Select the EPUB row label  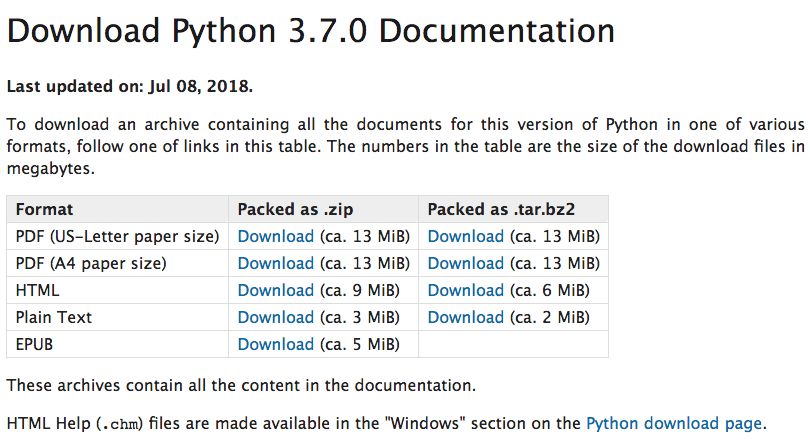(x=37, y=345)
